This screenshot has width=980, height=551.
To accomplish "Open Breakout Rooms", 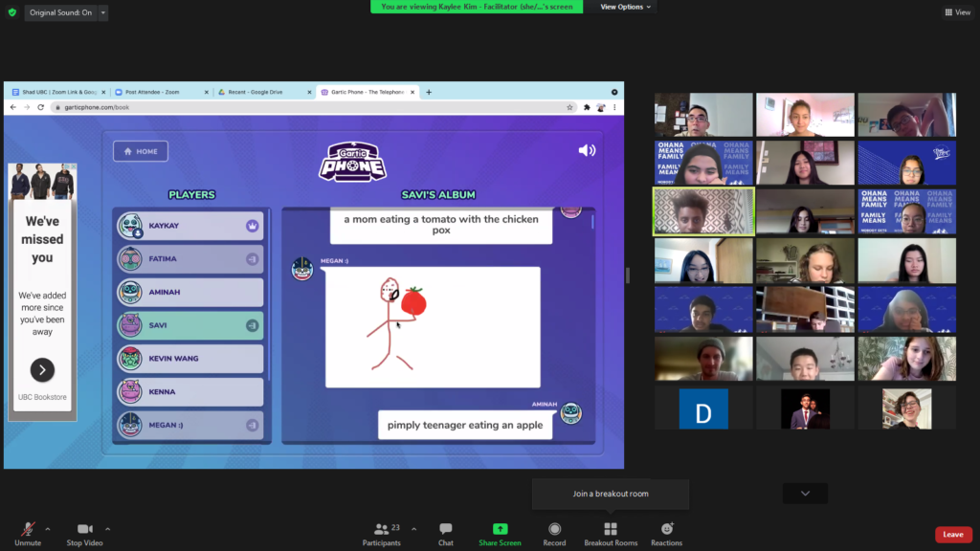I will [x=611, y=534].
